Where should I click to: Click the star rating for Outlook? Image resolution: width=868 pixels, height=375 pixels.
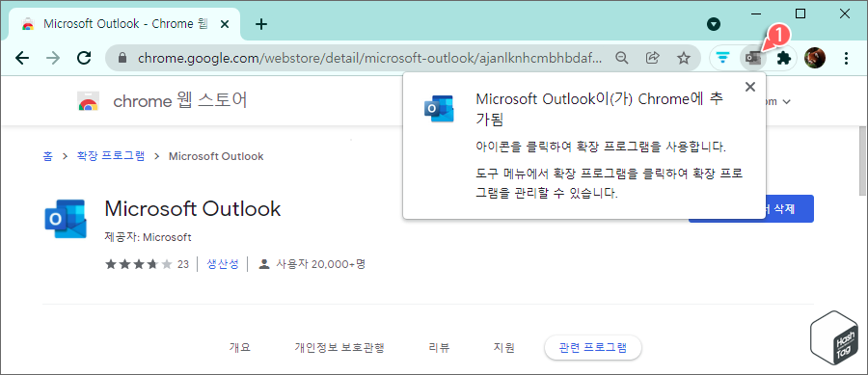click(x=139, y=264)
